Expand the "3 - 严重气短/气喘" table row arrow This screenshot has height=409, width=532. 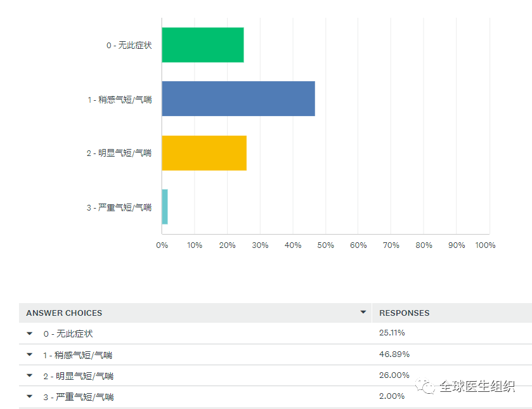[29, 396]
